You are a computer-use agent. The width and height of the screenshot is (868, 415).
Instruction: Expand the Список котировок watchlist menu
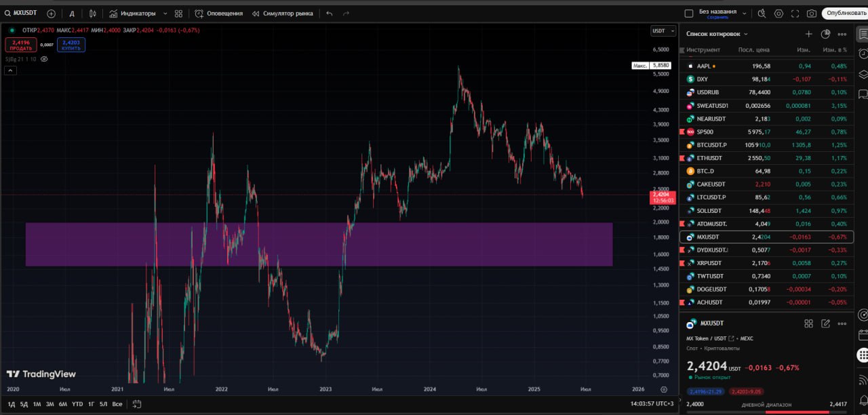(717, 33)
